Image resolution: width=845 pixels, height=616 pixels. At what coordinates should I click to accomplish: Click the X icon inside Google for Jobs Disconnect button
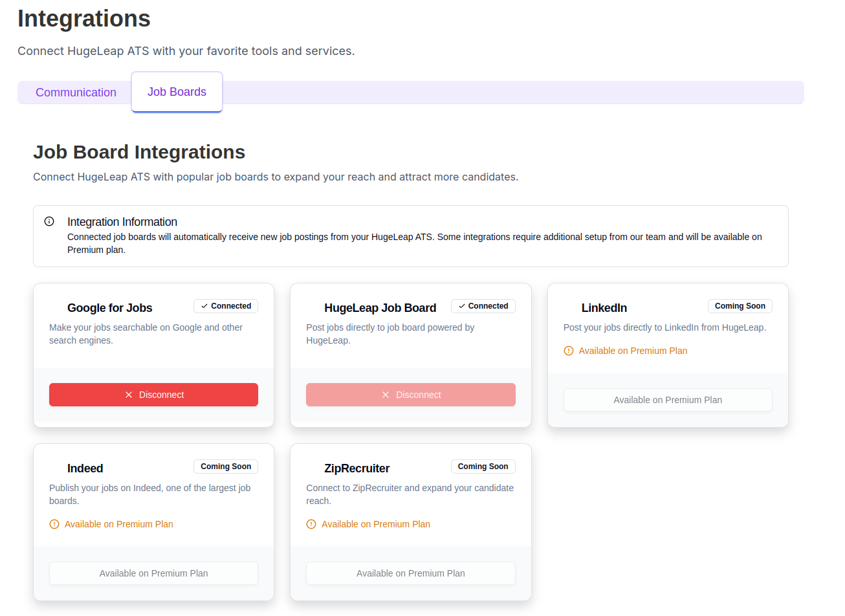tap(129, 394)
